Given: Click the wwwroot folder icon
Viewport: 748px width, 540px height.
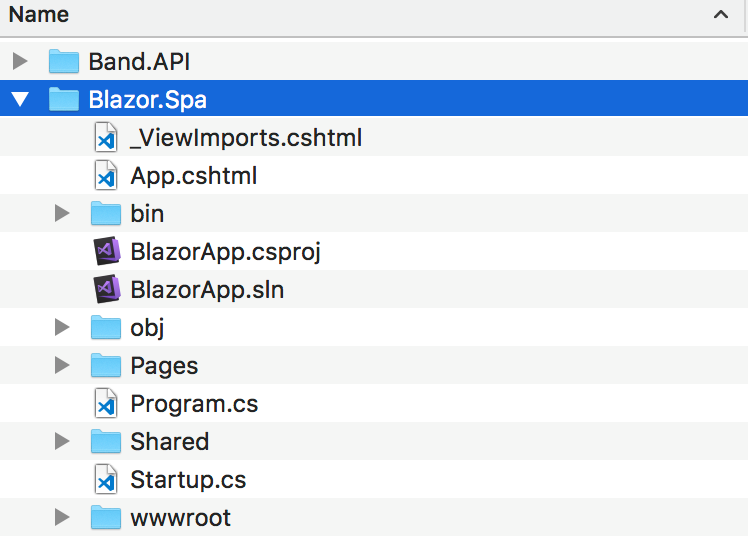Looking at the screenshot, I should click(x=106, y=517).
